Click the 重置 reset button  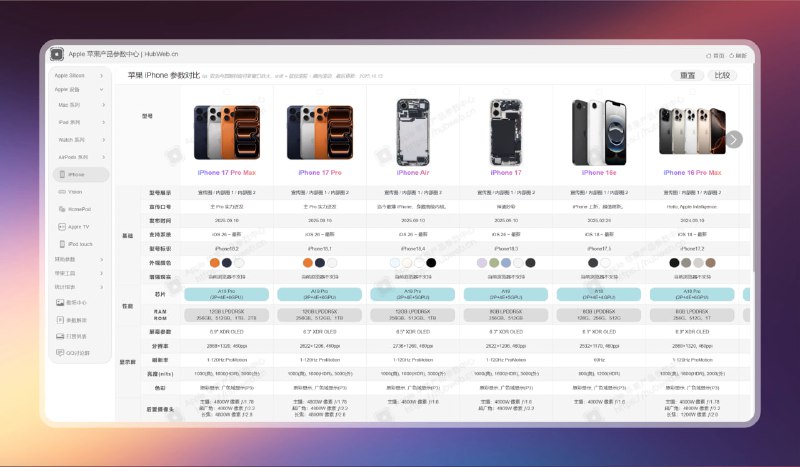pyautogui.click(x=687, y=75)
